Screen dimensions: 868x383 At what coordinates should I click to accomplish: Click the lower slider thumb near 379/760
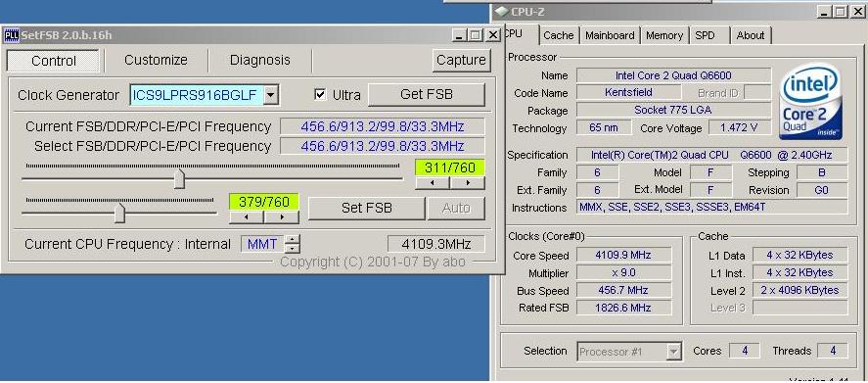click(x=119, y=214)
